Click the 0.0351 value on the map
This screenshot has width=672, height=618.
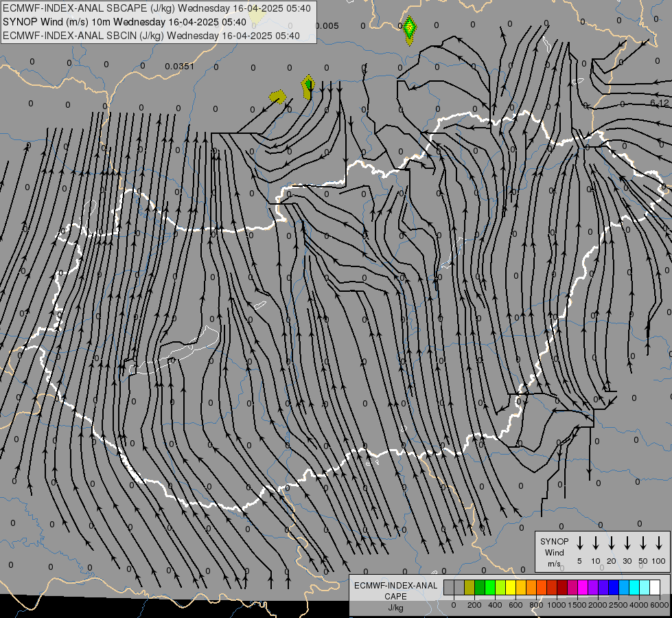coord(180,67)
